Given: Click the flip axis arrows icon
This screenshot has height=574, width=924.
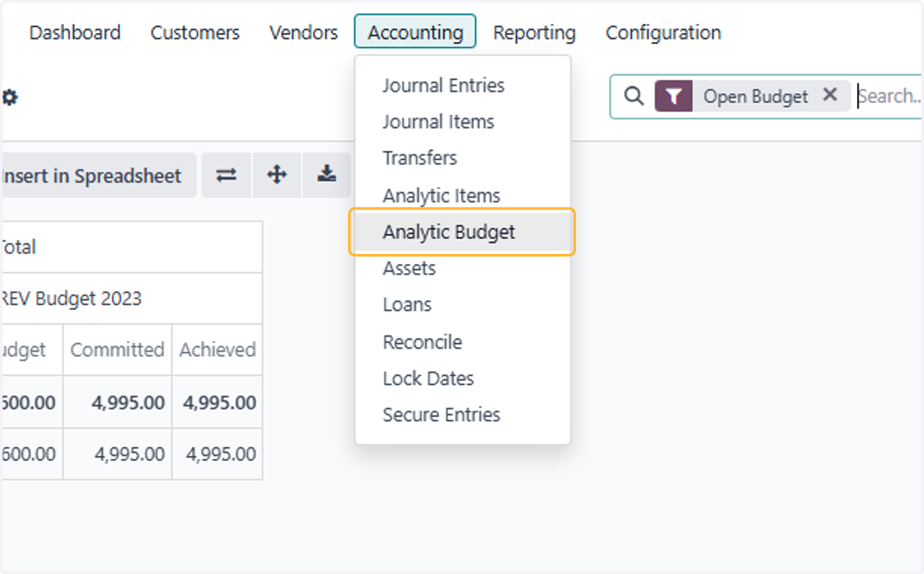Looking at the screenshot, I should tap(226, 175).
